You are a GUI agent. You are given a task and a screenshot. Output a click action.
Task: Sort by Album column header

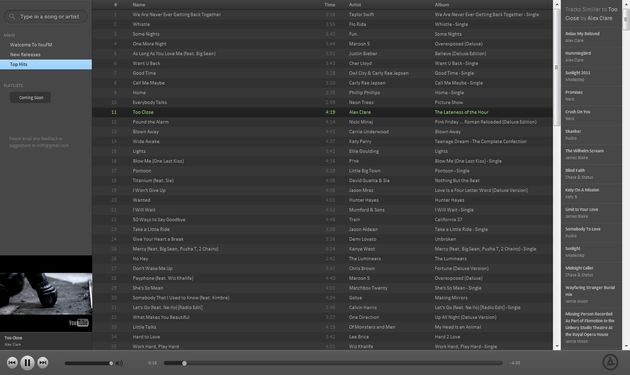coord(442,4)
